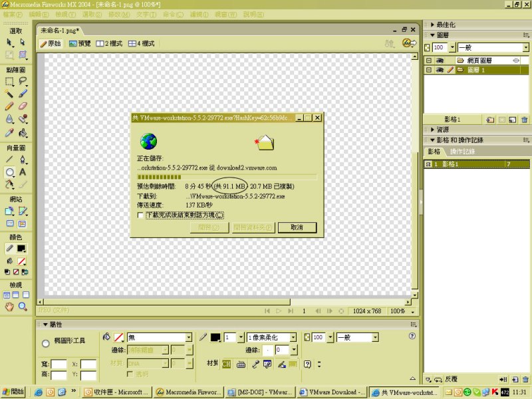Viewport: 532px width, 399px height.
Task: Click the black stroke color swatch in toolbox
Action: pos(21,249)
